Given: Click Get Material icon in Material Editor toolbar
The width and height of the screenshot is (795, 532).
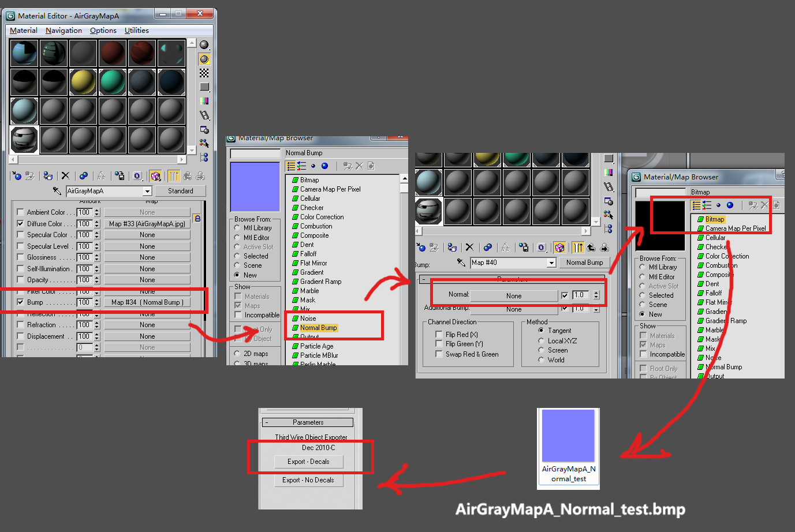Looking at the screenshot, I should [x=17, y=176].
